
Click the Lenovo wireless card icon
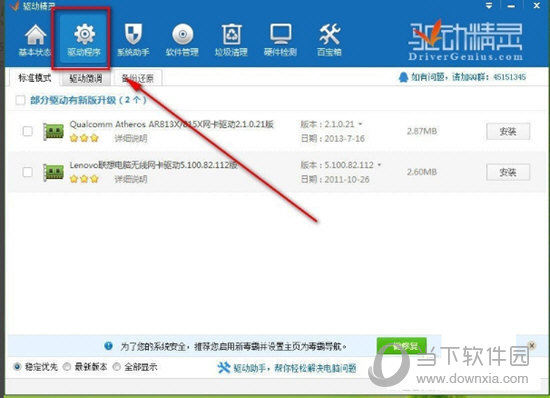pyautogui.click(x=53, y=172)
